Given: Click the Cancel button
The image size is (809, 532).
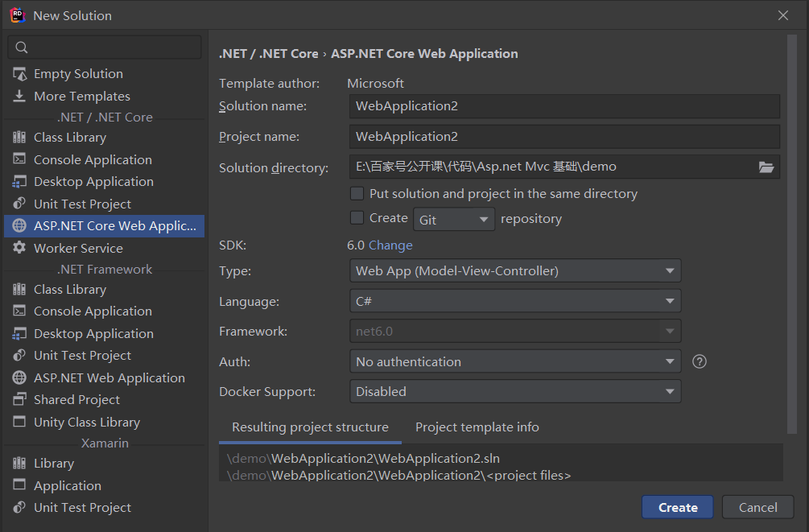Looking at the screenshot, I should pos(758,507).
